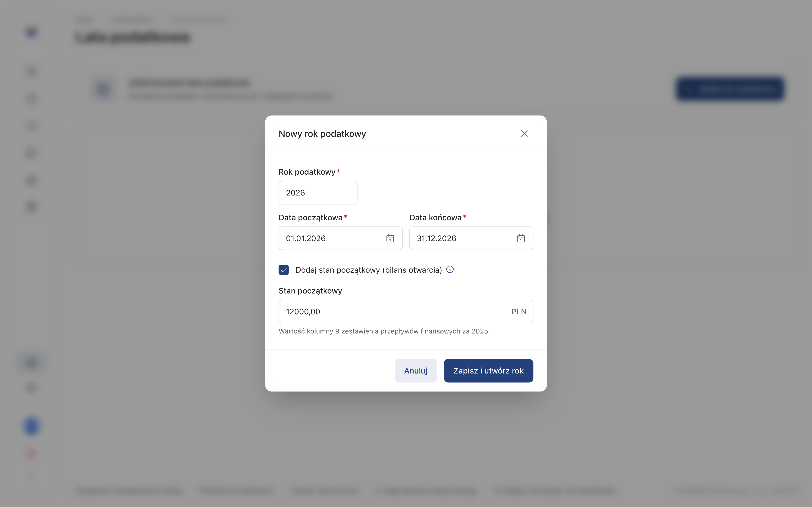The image size is (812, 507).
Task: Select the Data początkowa field 01.01.2026
Action: coord(340,238)
